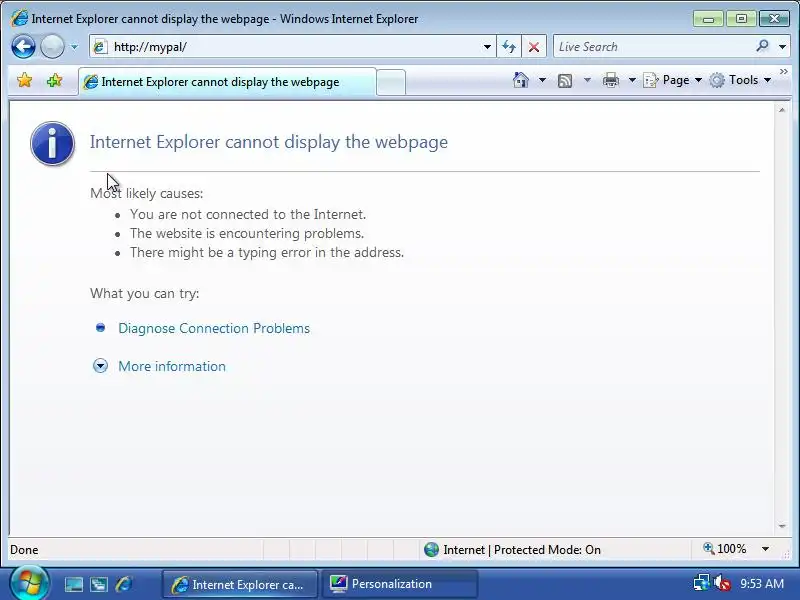This screenshot has height=600, width=800.
Task: Click the Show Desktop quick launch icon
Action: tap(73, 584)
